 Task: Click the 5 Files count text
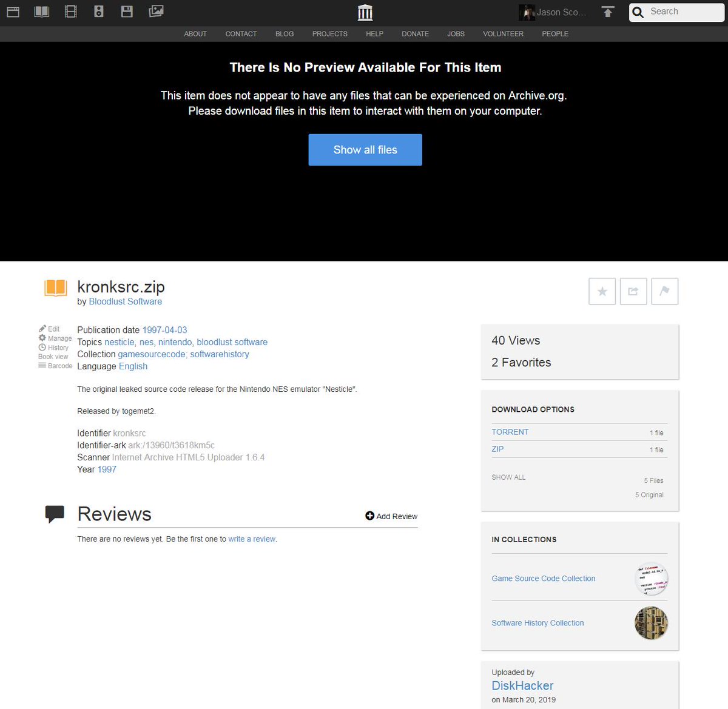(653, 480)
